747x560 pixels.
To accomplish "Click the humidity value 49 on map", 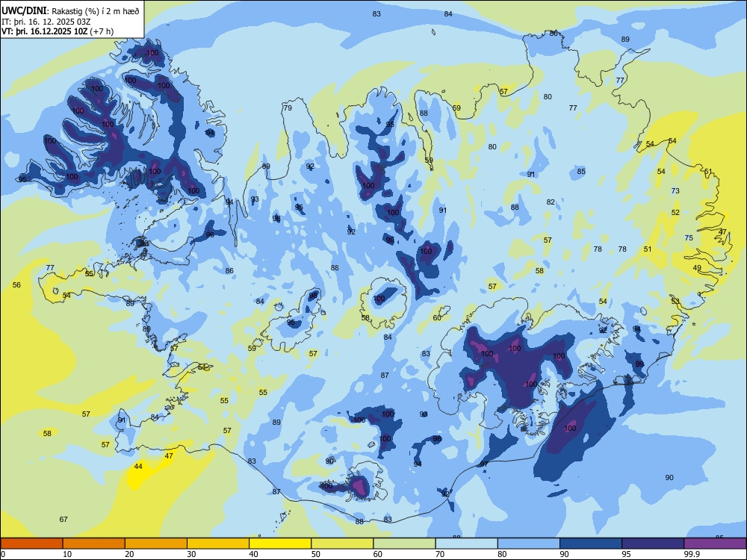I will 697,267.
